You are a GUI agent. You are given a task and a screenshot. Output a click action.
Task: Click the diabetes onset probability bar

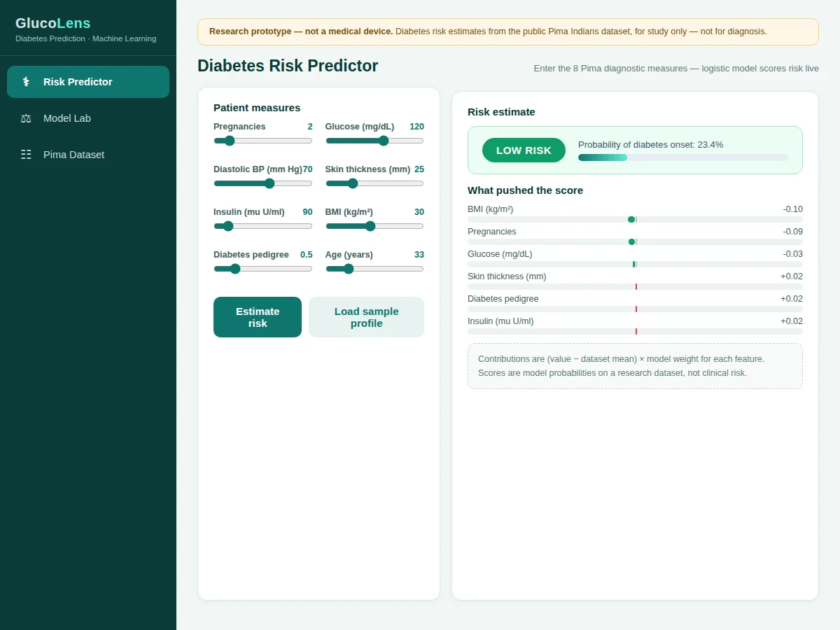[683, 157]
